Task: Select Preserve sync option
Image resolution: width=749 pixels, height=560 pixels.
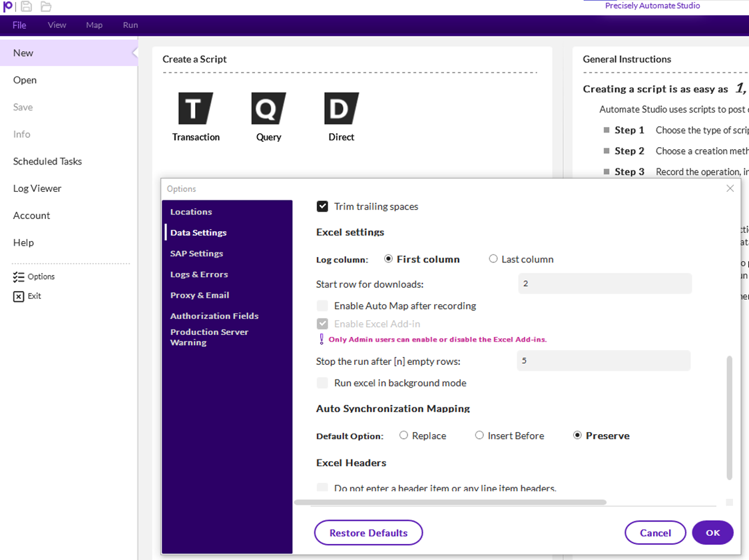Action: 577,435
